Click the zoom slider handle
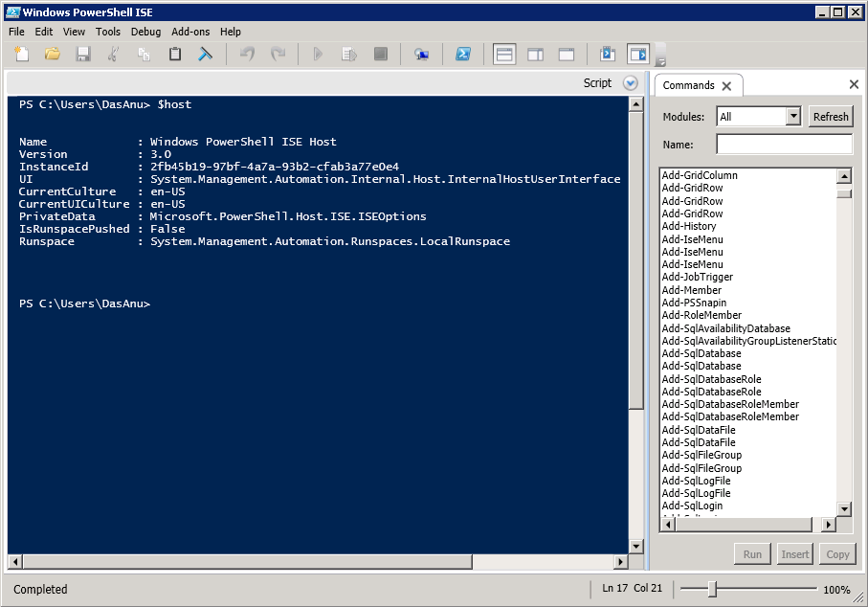Screen dimensions: 868x607 (711, 590)
